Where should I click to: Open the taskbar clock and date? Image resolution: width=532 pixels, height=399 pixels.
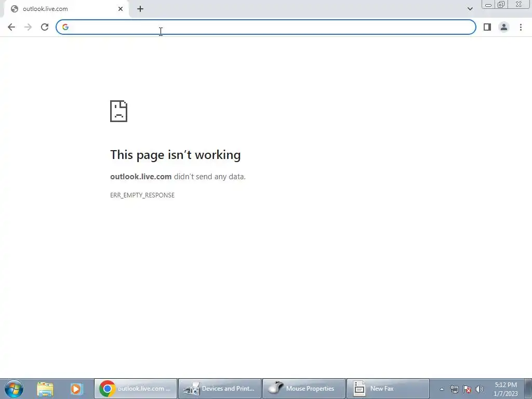[x=506, y=389]
